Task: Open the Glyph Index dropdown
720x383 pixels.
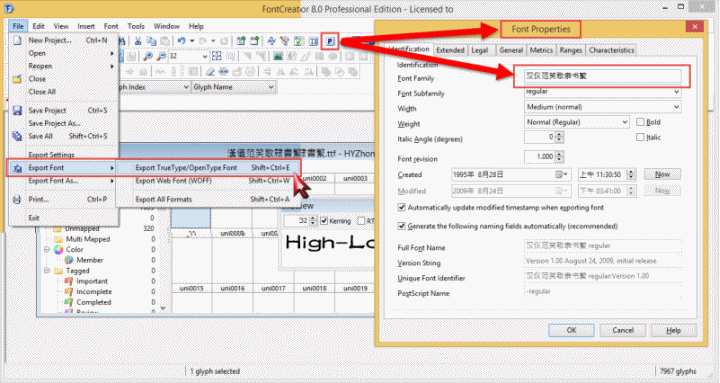Action: [x=186, y=87]
